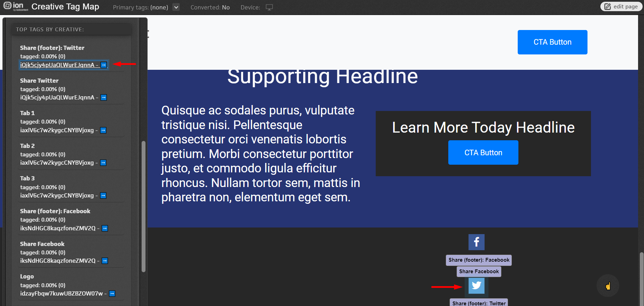Image resolution: width=644 pixels, height=306 pixels.
Task: Click the Creative Tag Map title
Action: tap(65, 7)
